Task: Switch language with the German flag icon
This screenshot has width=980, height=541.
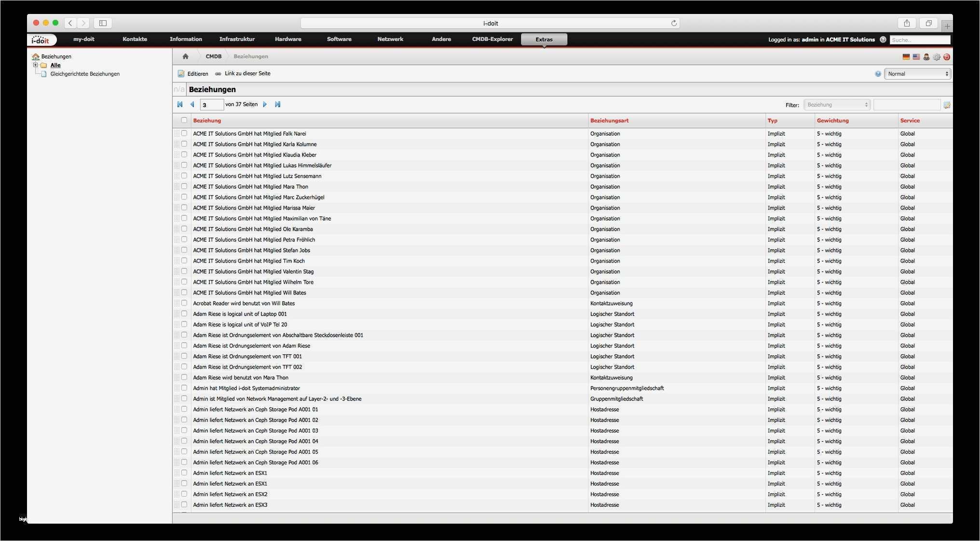Action: [x=906, y=57]
